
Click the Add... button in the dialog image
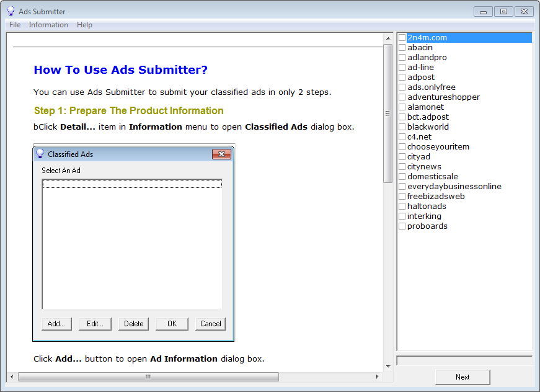(56, 324)
